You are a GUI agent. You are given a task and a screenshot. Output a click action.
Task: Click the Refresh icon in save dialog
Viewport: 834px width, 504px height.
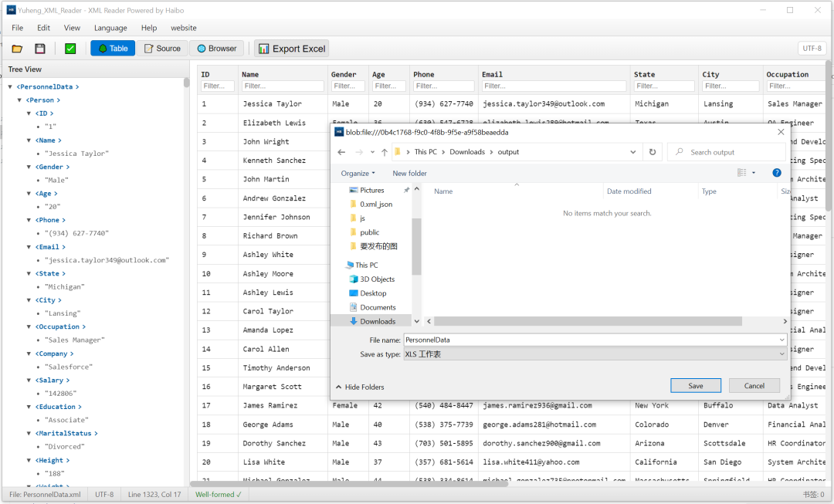[652, 152]
